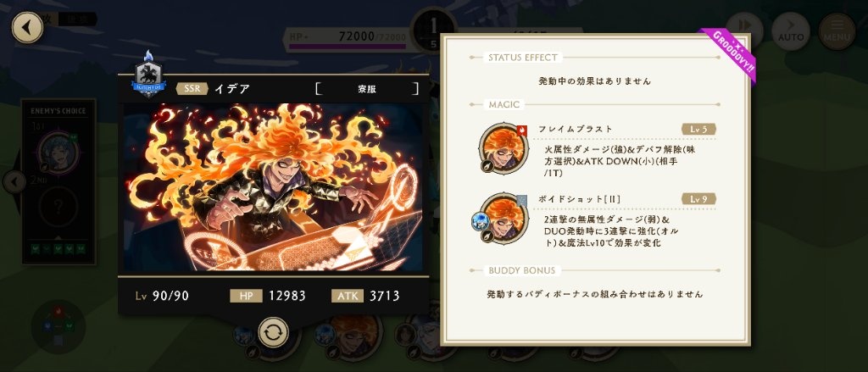Open the MENU button
868x372 pixels.
[x=837, y=31]
